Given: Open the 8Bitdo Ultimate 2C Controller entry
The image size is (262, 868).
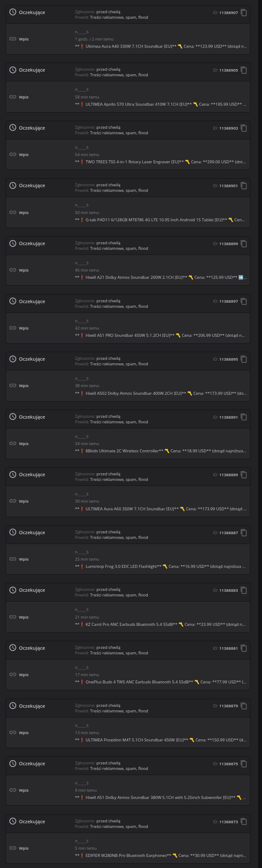Looking at the screenshot, I should pyautogui.click(x=160, y=451).
